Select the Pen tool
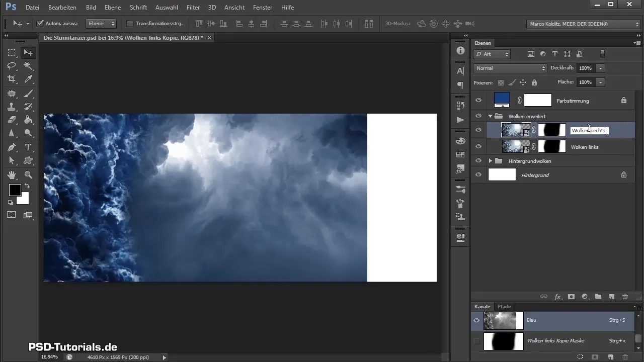 pos(12,147)
